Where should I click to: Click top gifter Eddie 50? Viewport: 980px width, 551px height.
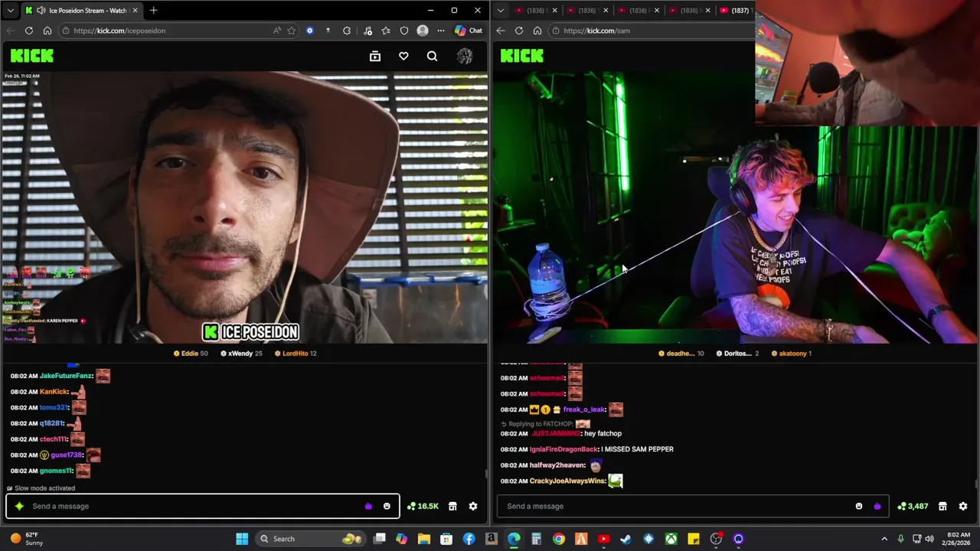click(191, 354)
